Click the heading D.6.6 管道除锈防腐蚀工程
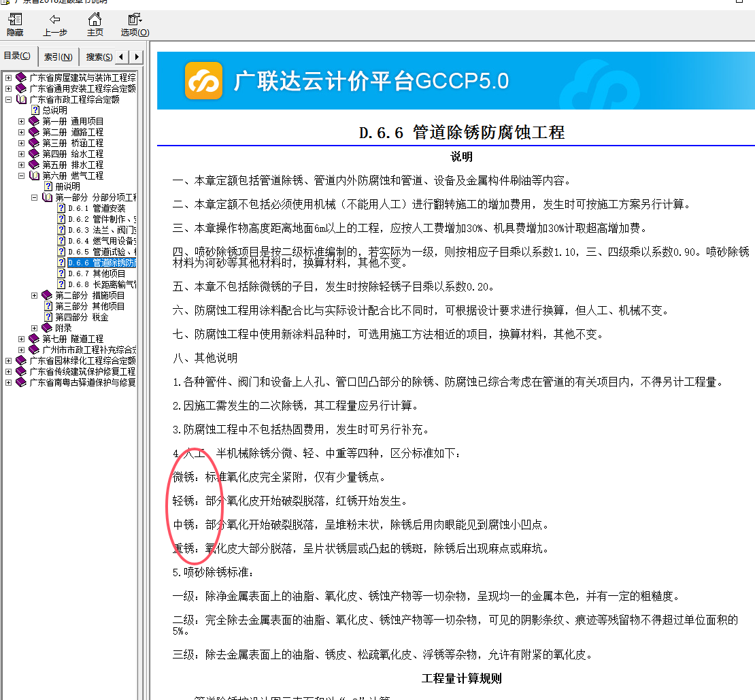755x700 pixels. [x=462, y=133]
